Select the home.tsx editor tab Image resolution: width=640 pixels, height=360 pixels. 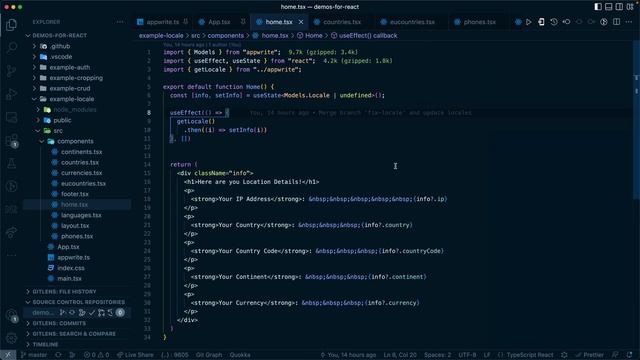coord(279,22)
